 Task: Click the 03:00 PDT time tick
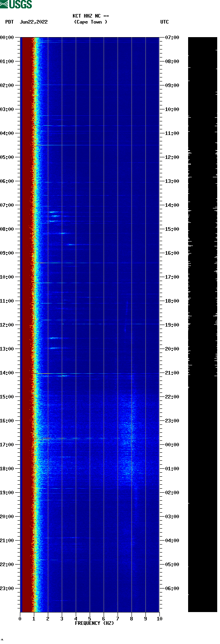pyautogui.click(x=7, y=109)
